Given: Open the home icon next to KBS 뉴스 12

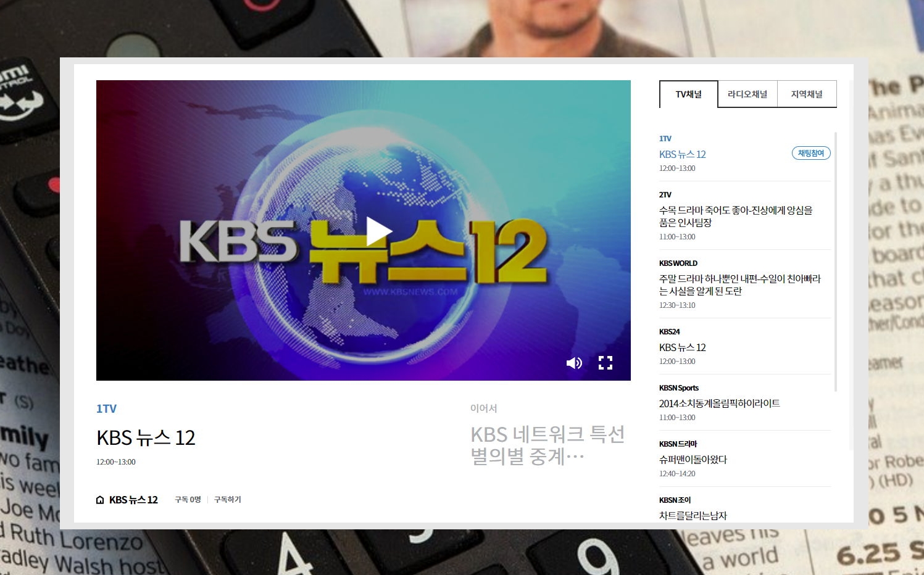Looking at the screenshot, I should tap(100, 500).
